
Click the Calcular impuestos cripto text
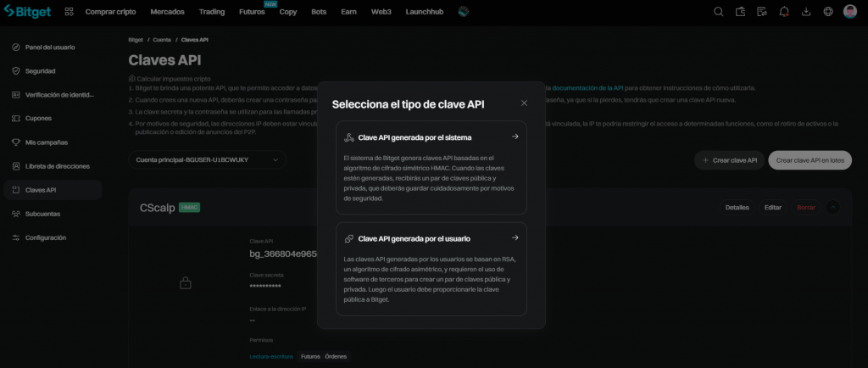coord(174,79)
